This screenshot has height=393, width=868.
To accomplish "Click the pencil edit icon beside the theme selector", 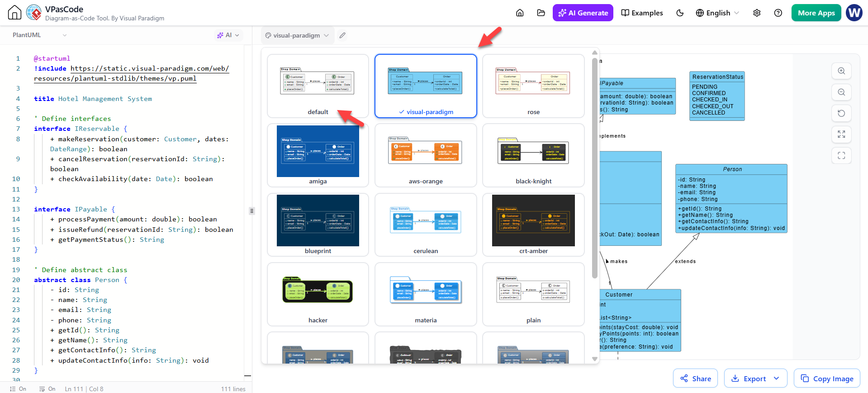I will pyautogui.click(x=342, y=35).
